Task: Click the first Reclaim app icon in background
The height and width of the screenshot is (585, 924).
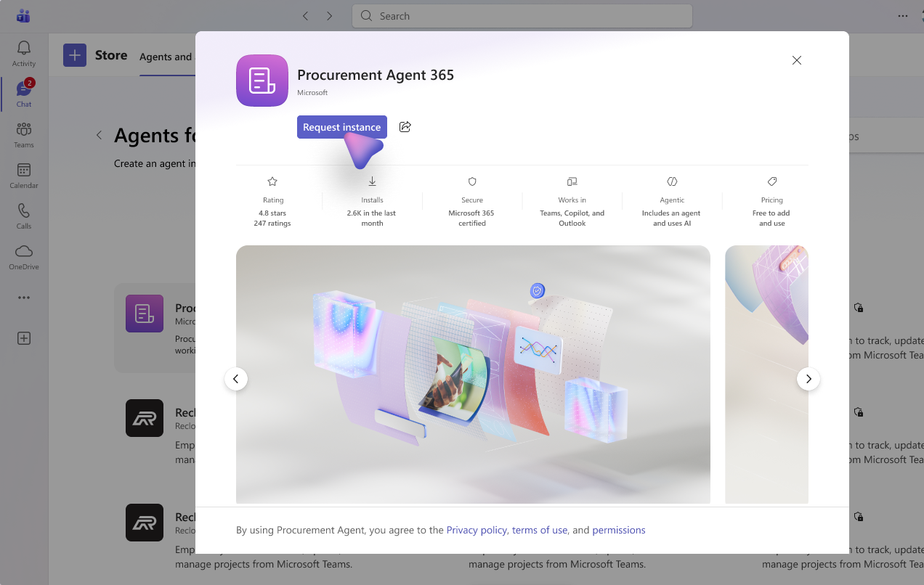Action: point(145,418)
